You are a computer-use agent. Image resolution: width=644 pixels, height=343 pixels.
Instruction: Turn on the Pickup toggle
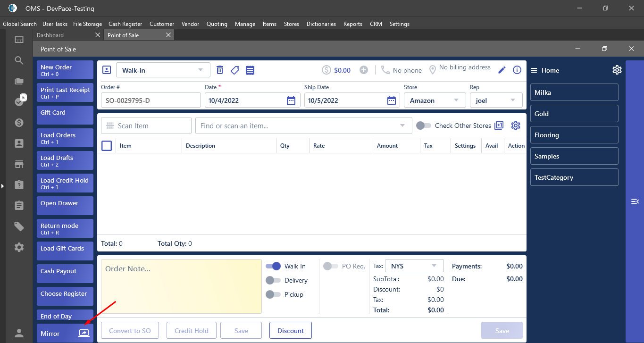point(273,294)
